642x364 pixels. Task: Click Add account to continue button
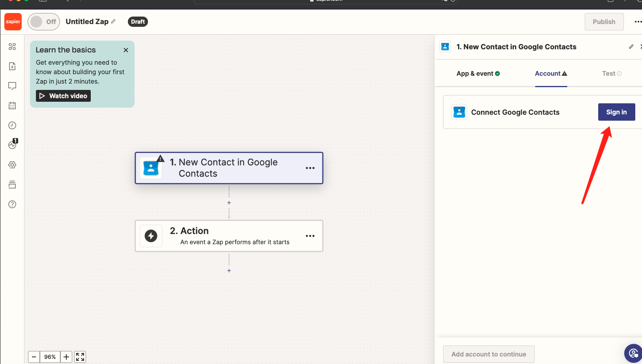[489, 354]
